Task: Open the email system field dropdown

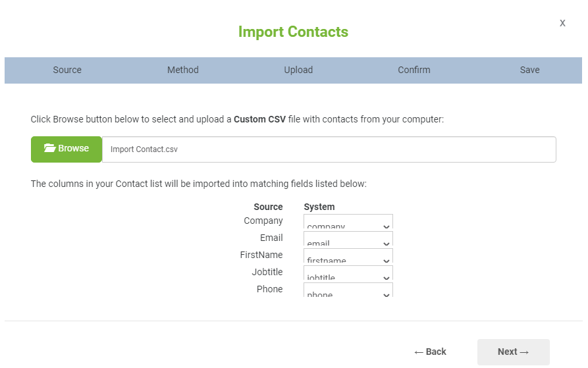Action: (348, 239)
